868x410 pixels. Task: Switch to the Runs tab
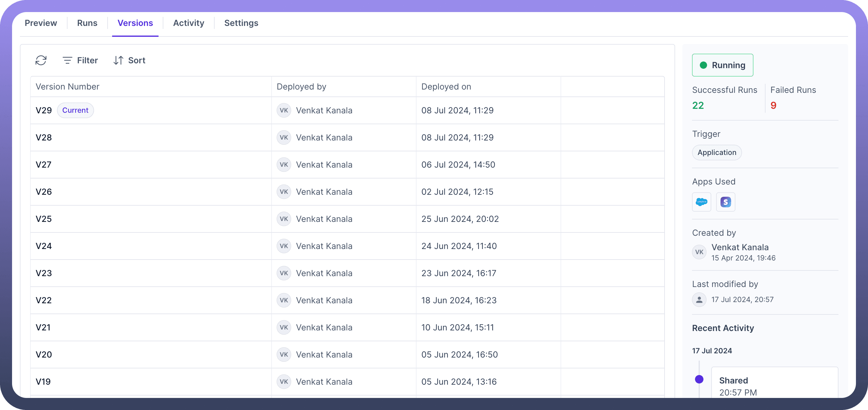87,23
